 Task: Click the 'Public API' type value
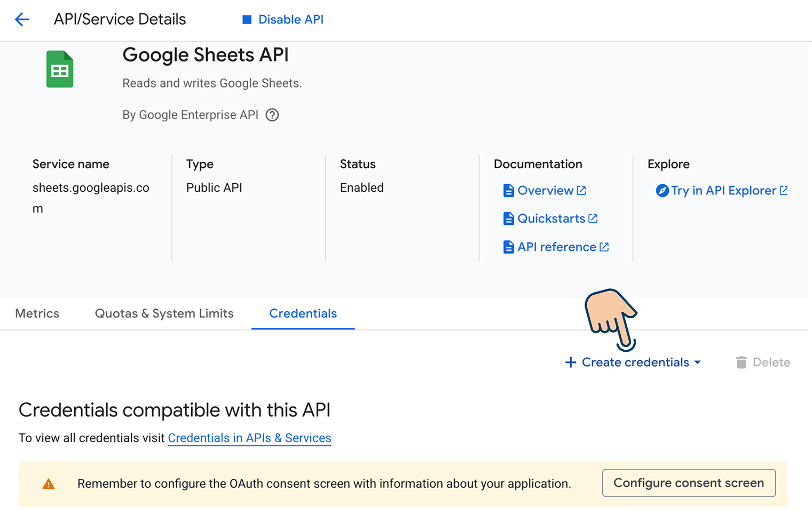point(214,188)
